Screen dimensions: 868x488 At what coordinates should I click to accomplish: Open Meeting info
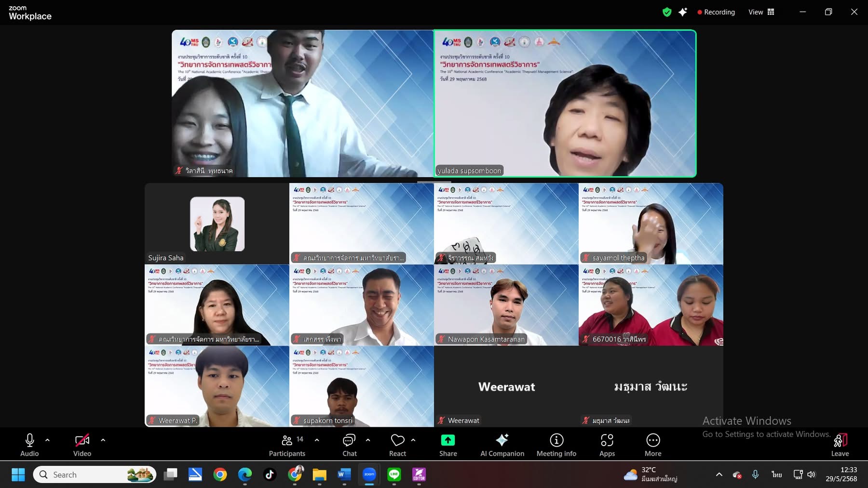[x=556, y=445]
